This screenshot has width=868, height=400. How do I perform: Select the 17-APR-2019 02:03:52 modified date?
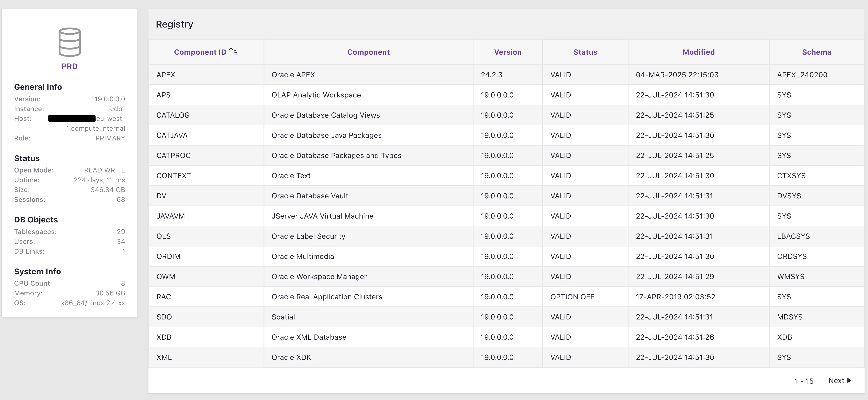coord(675,297)
